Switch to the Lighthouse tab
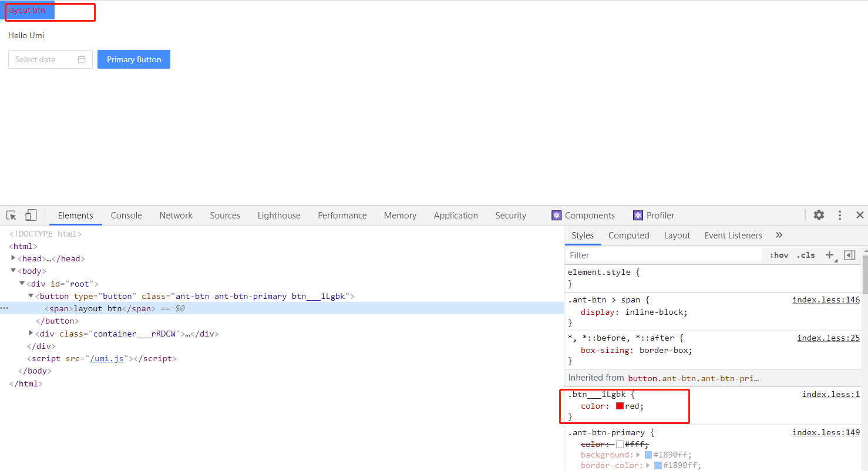This screenshot has width=868, height=471. point(279,216)
